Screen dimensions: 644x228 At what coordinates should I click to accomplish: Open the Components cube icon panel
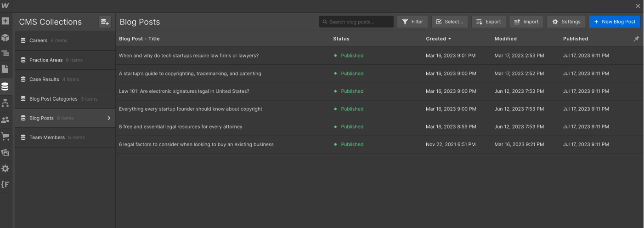(x=6, y=37)
